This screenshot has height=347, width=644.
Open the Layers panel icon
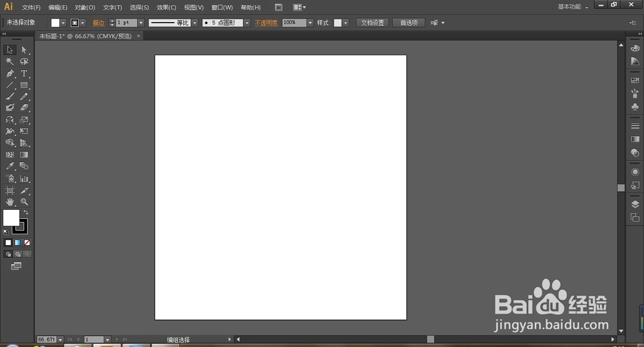click(x=635, y=204)
